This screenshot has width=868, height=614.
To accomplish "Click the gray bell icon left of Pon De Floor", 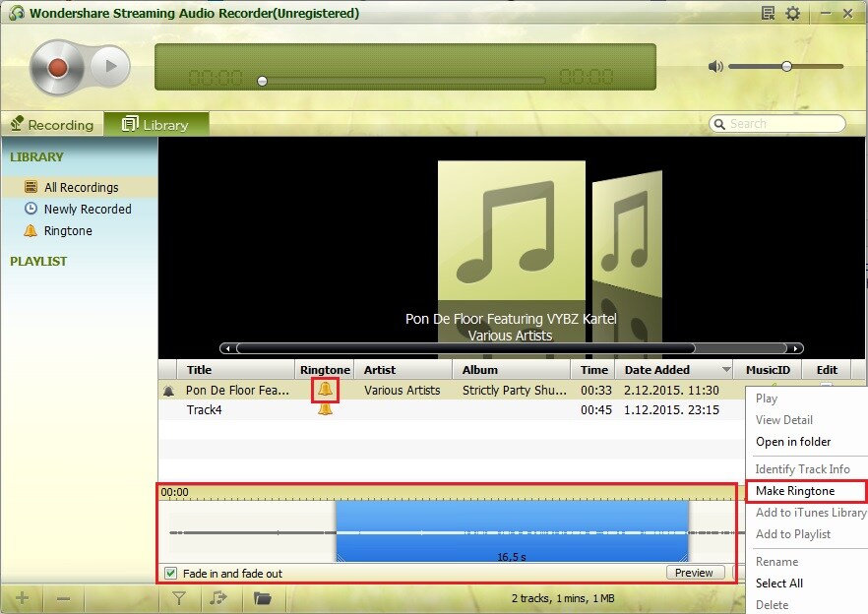I will coord(168,391).
